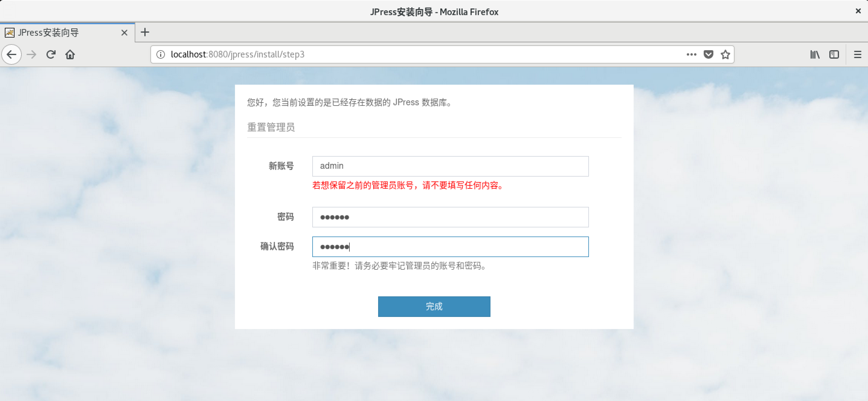Navigate back using the back arrow

11,54
